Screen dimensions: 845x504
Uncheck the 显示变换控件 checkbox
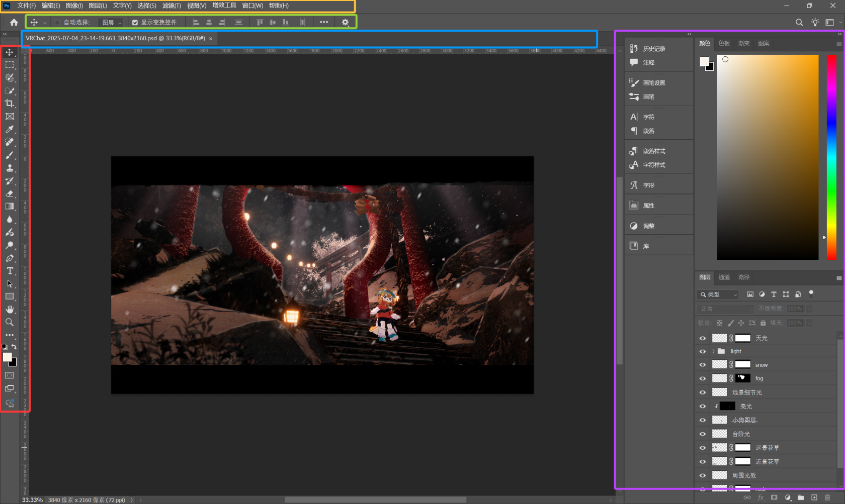(x=135, y=23)
